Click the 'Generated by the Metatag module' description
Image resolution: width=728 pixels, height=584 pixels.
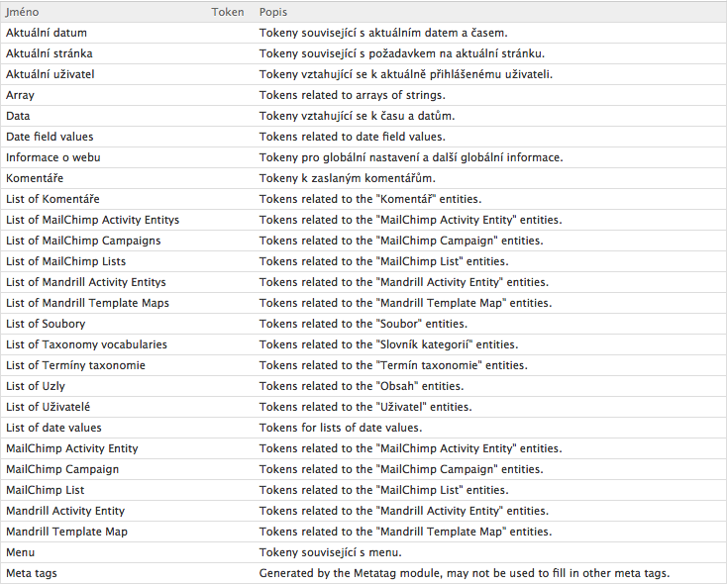(x=465, y=573)
